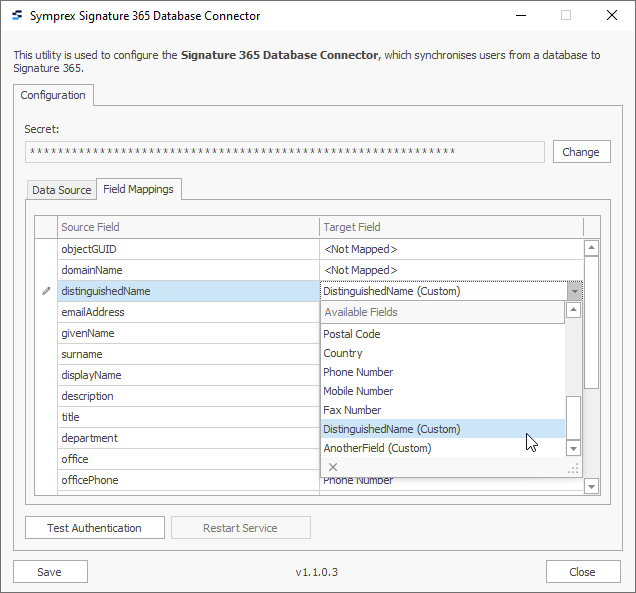Select the objectGUID source field row
The image size is (636, 593).
[188, 249]
